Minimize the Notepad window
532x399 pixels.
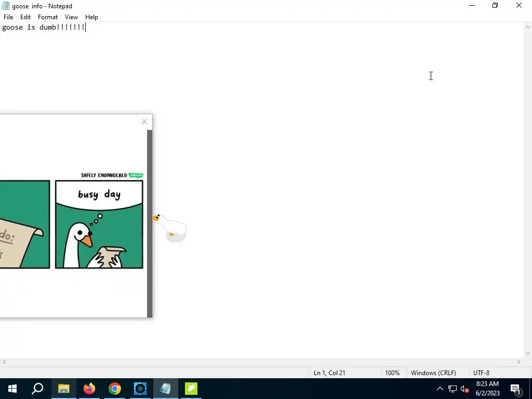tap(472, 5)
